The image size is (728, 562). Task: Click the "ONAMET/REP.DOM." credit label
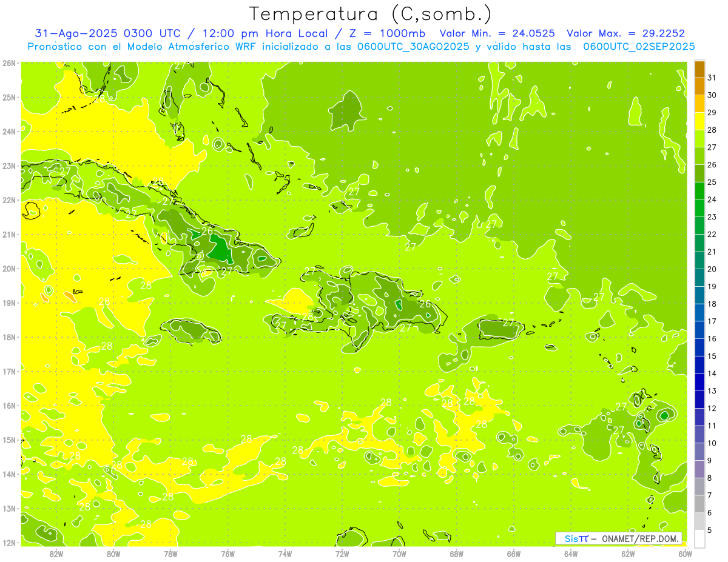[x=641, y=538]
